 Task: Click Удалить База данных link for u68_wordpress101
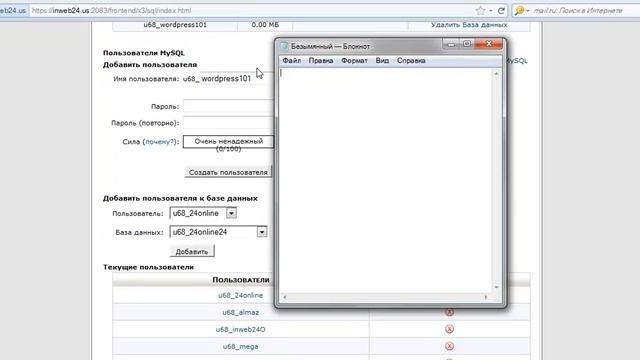tap(469, 25)
